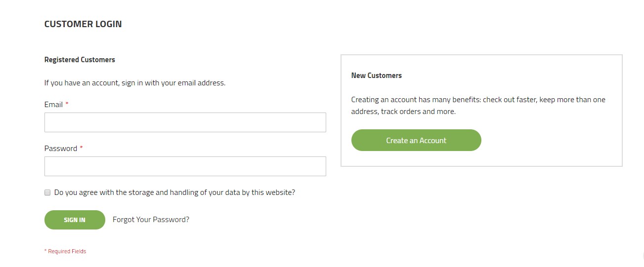Focus the Password input field
This screenshot has height=267, width=644.
pyautogui.click(x=185, y=166)
